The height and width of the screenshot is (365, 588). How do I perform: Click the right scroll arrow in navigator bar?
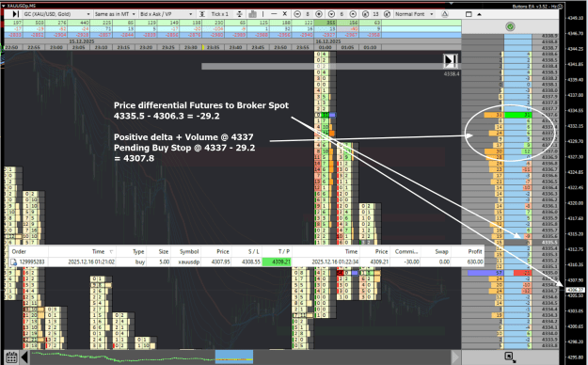(455, 357)
